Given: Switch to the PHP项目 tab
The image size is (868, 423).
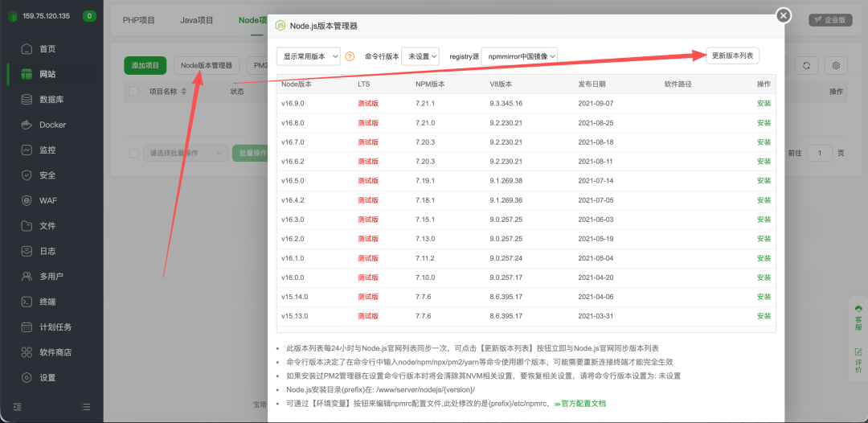Looking at the screenshot, I should coord(139,20).
